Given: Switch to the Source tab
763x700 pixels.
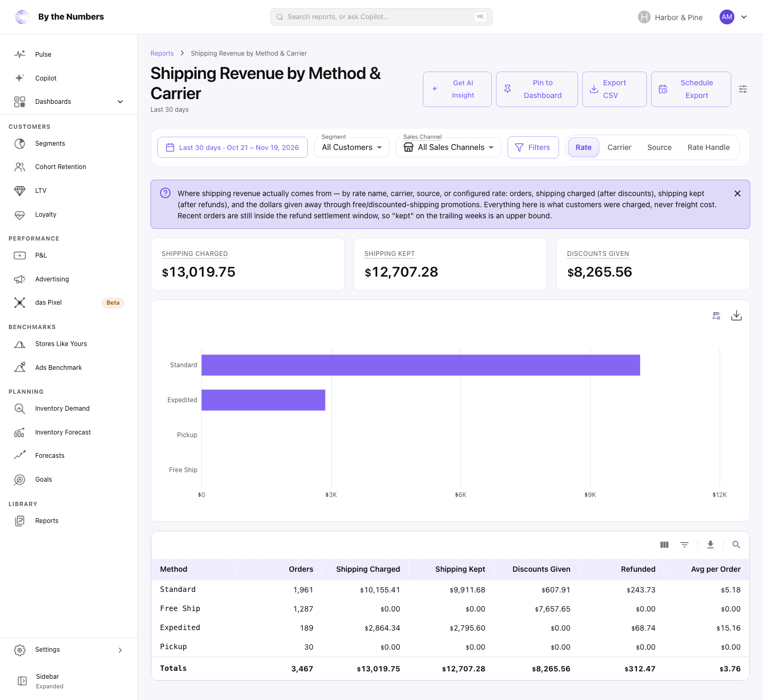Looking at the screenshot, I should [660, 147].
